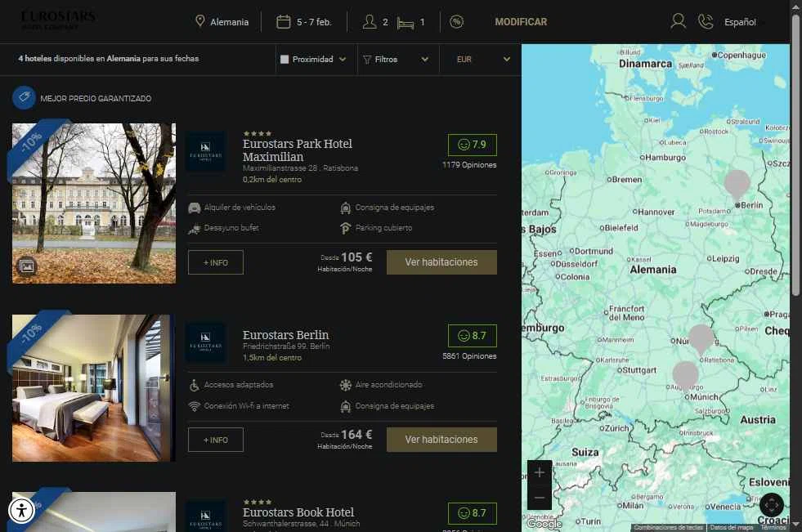Screen dimensions: 802x532
Task: Click 1179 Opiniones reviews text
Action: point(469,165)
